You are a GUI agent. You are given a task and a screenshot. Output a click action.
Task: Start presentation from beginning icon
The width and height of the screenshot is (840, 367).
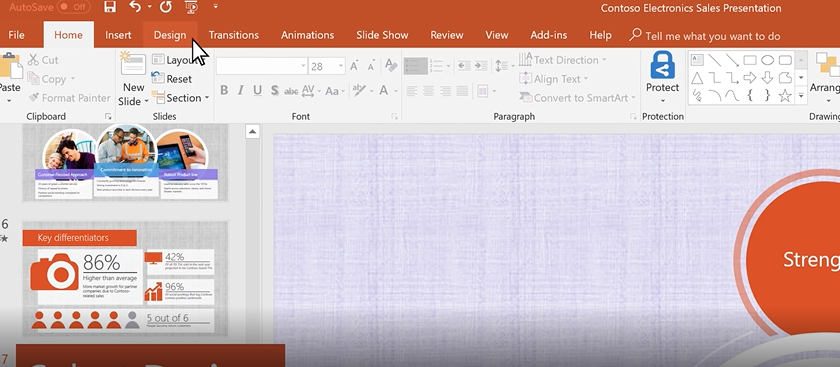(x=191, y=6)
